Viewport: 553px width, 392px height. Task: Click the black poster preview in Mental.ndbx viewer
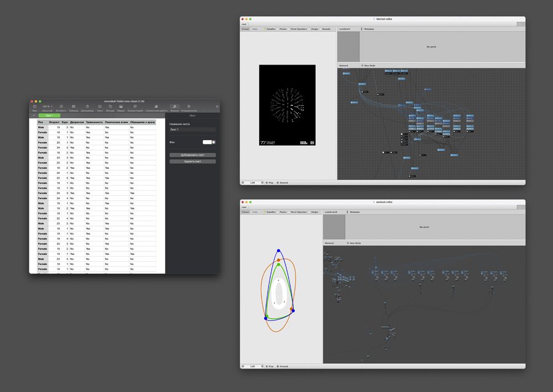(x=288, y=105)
